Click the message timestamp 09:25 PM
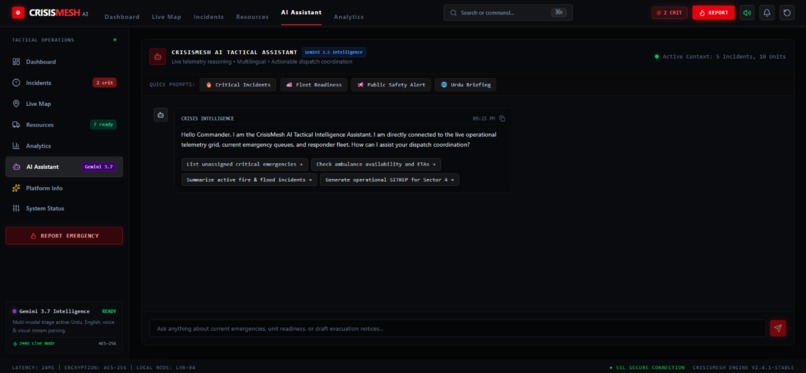The width and height of the screenshot is (806, 373). pos(484,119)
